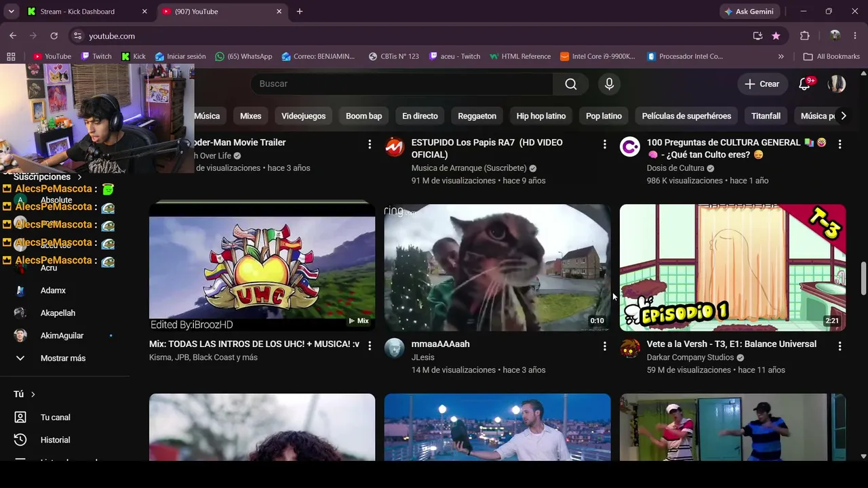The image size is (868, 488).
Task: Open options for 100 Preguntas de CULTURA GENERAL
Action: 840,144
